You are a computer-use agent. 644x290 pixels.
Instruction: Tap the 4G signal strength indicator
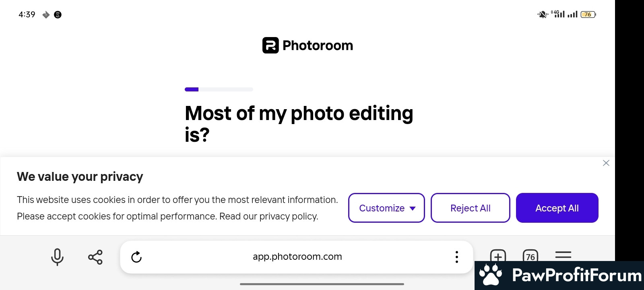point(558,14)
